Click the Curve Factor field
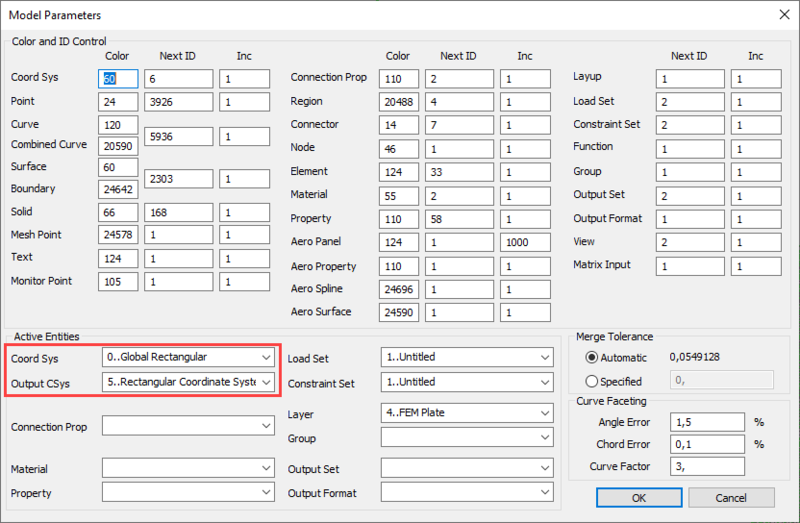This screenshot has width=800, height=523. click(707, 466)
